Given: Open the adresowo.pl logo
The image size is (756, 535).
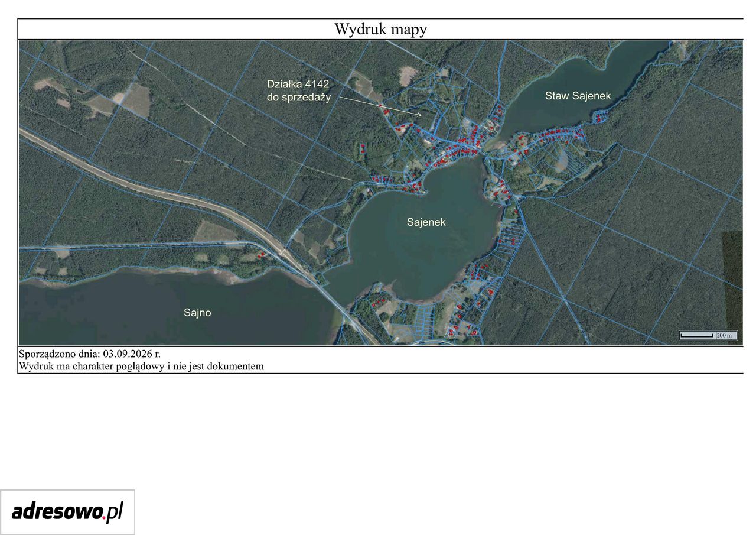Looking at the screenshot, I should tap(67, 512).
